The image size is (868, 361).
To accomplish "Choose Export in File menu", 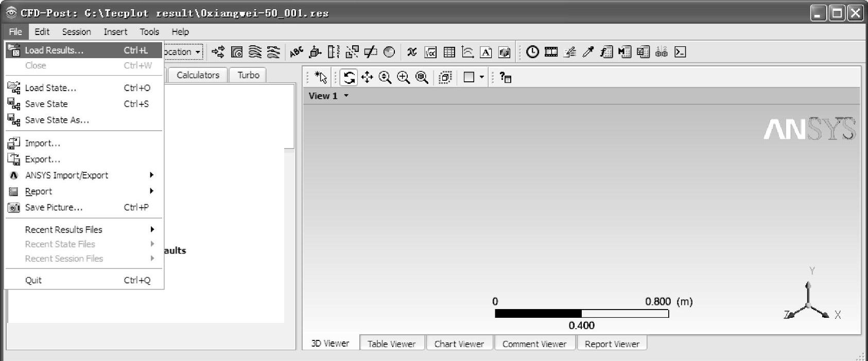I will tap(84, 159).
